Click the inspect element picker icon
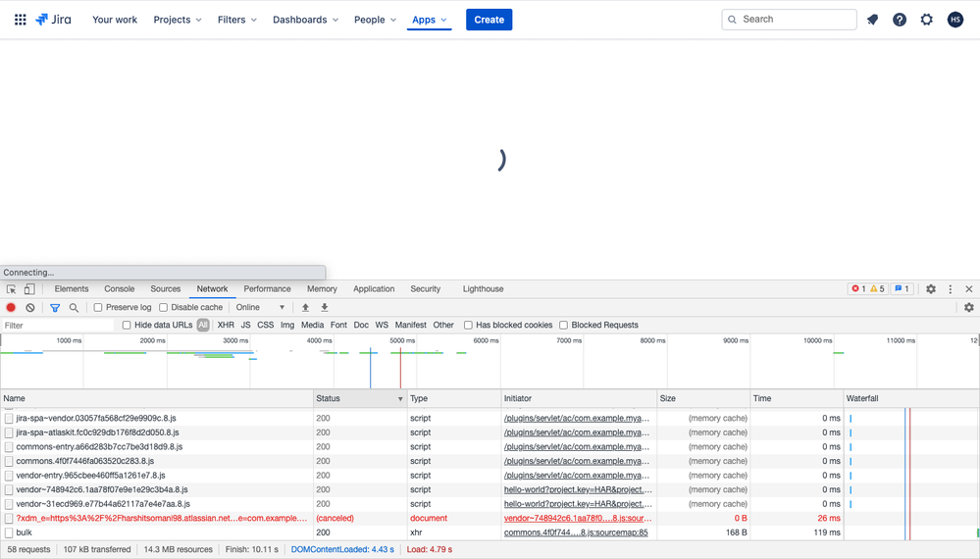Image resolution: width=980 pixels, height=559 pixels. (11, 289)
